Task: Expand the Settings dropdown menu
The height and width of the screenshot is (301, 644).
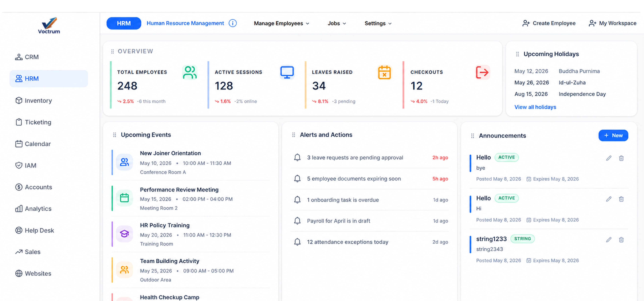Action: coord(378,23)
